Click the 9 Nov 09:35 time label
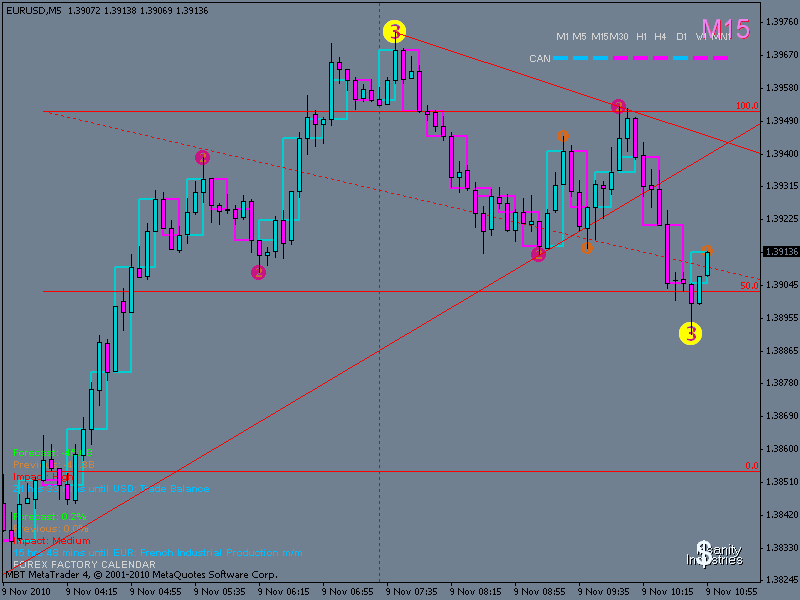 coord(604,592)
